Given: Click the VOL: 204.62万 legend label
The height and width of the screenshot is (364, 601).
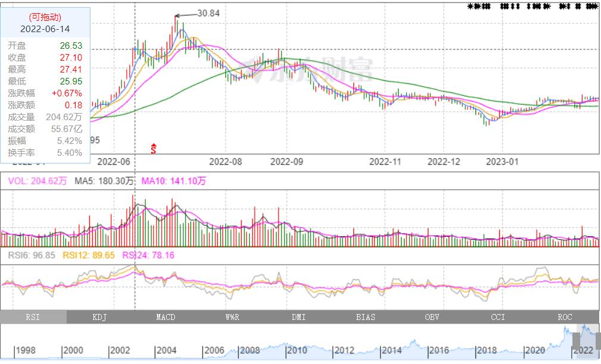Looking at the screenshot, I should point(37,181).
